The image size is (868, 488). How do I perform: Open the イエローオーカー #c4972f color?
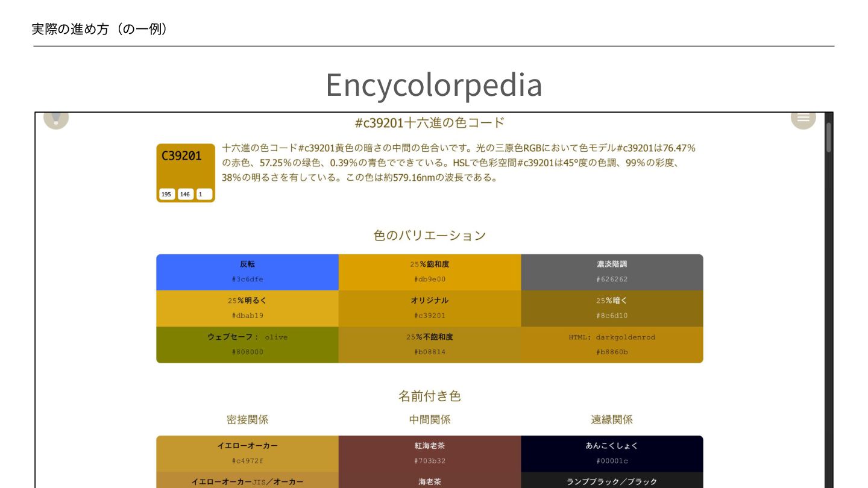click(247, 454)
